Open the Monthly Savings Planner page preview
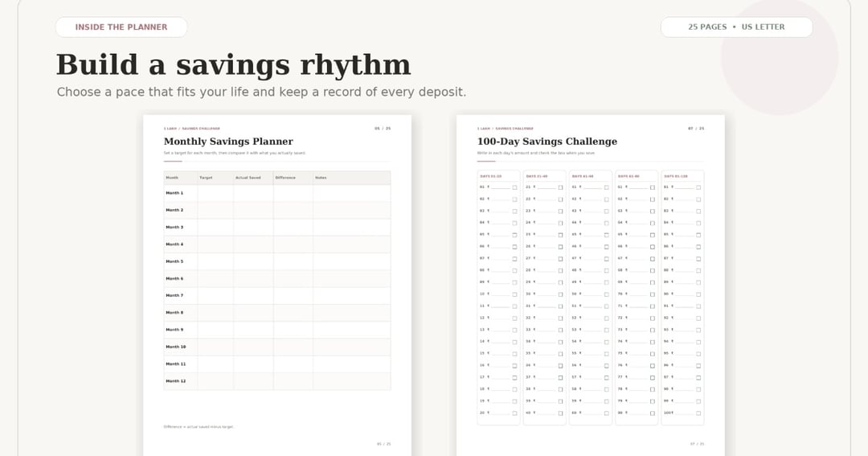The height and width of the screenshot is (456, 868). click(277, 286)
